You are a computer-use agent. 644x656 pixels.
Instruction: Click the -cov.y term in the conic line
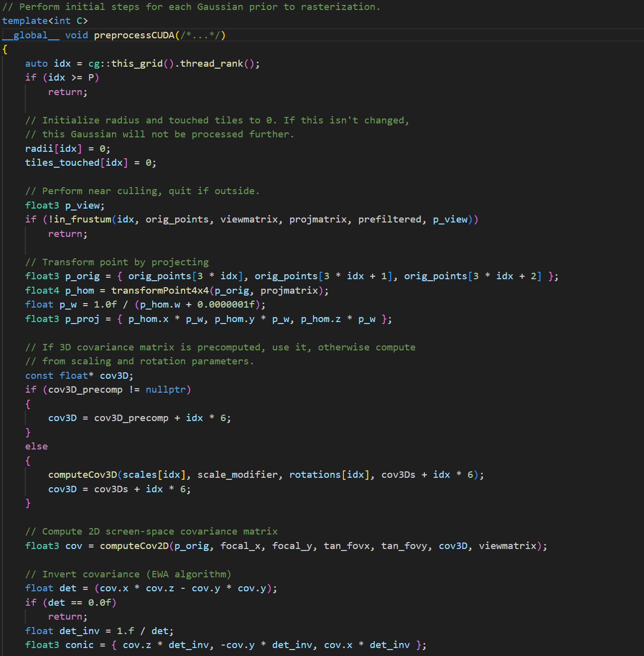point(237,645)
